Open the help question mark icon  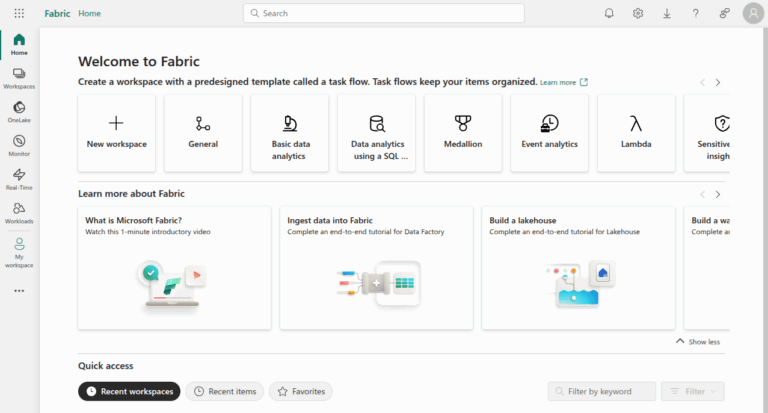point(695,13)
